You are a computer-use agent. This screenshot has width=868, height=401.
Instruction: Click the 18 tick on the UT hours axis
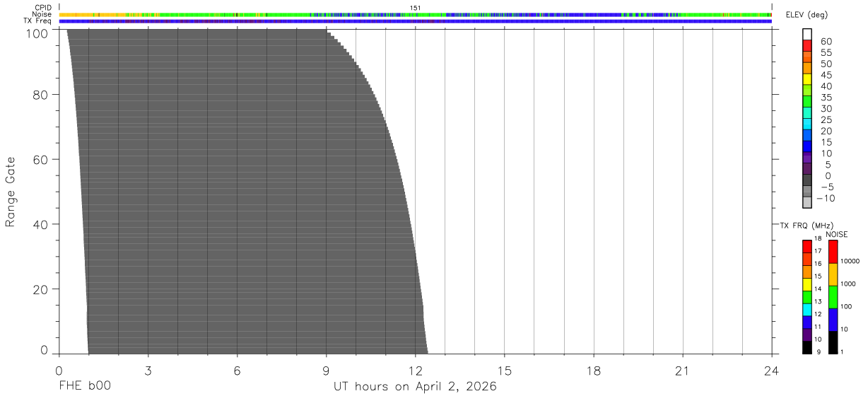(x=593, y=371)
